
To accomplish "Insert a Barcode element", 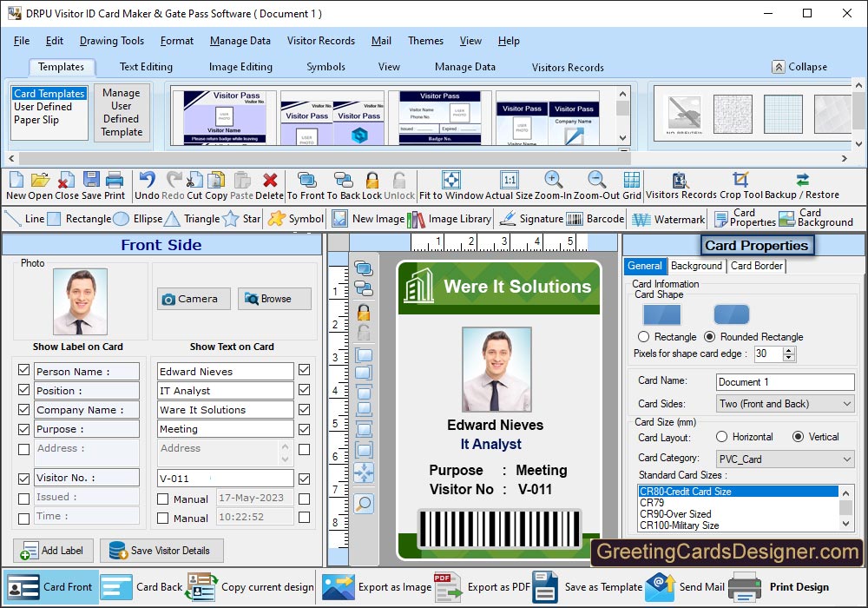I will point(595,219).
